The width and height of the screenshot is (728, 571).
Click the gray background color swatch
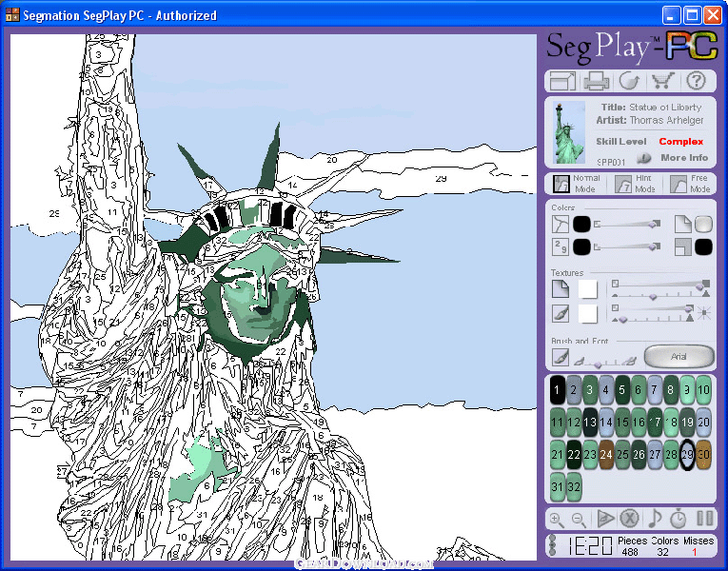point(703,225)
